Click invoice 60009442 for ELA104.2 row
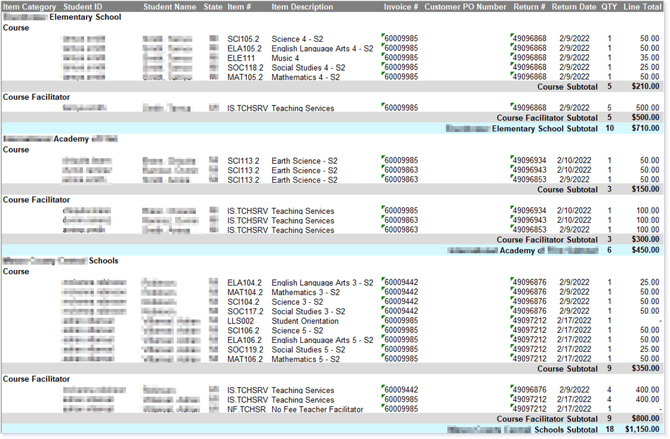 tap(400, 282)
